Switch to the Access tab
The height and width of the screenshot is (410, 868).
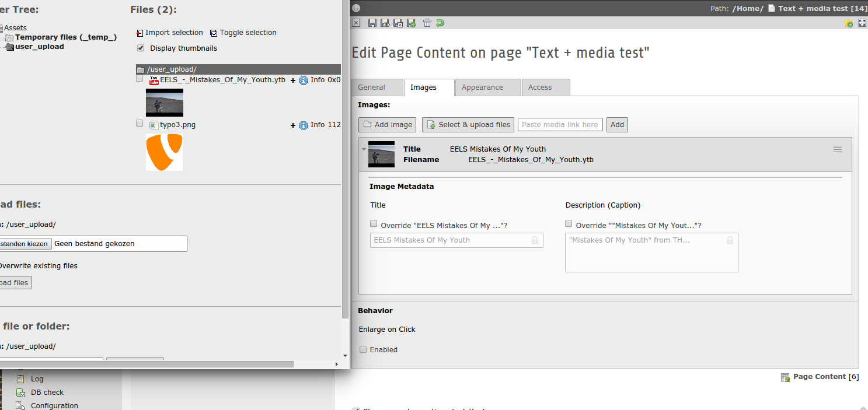[x=546, y=87]
